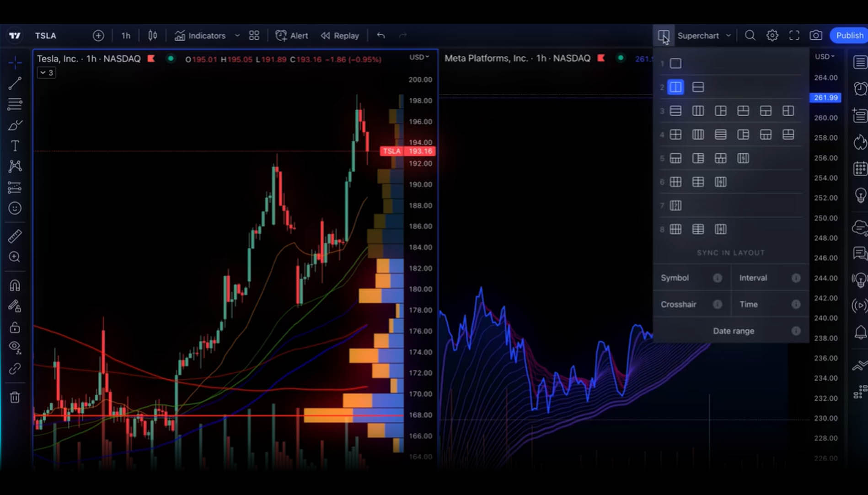Open the hotlists flame panel
868x495 pixels.
tap(860, 142)
